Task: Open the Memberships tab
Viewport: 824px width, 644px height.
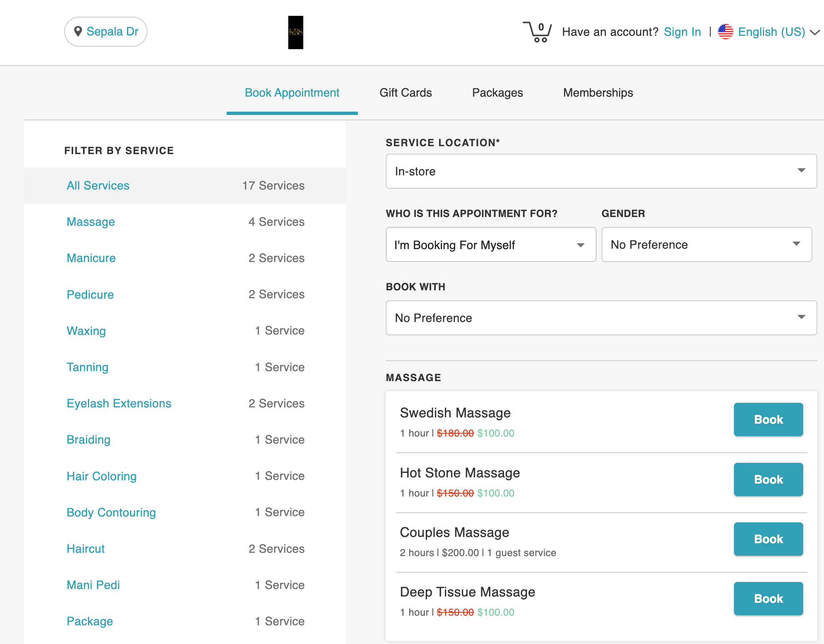Action: tap(598, 92)
